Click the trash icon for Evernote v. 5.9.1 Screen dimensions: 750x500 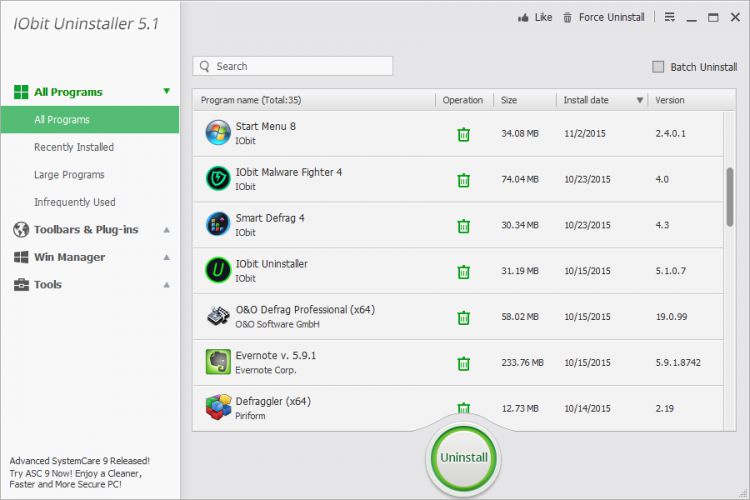[463, 364]
